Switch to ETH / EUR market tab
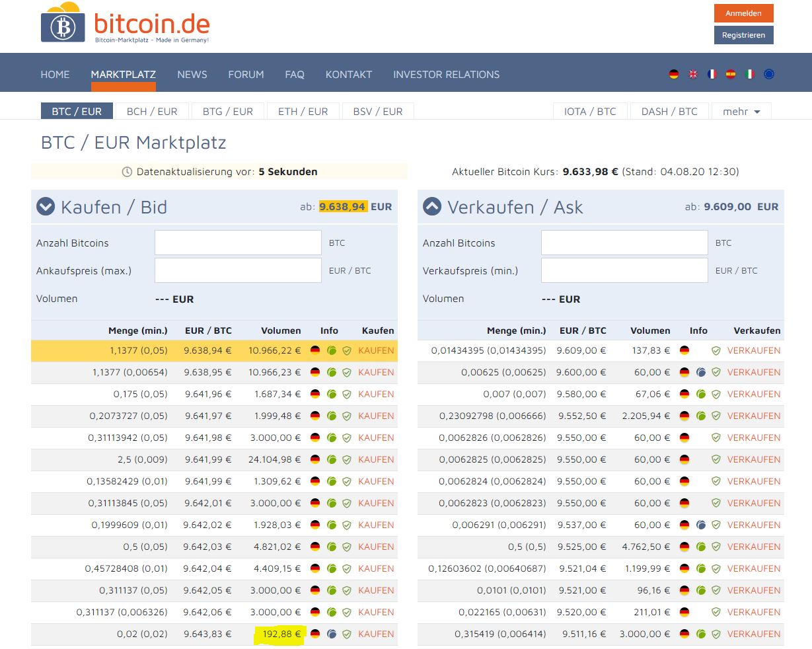Viewport: 812px width, 649px height. tap(303, 111)
